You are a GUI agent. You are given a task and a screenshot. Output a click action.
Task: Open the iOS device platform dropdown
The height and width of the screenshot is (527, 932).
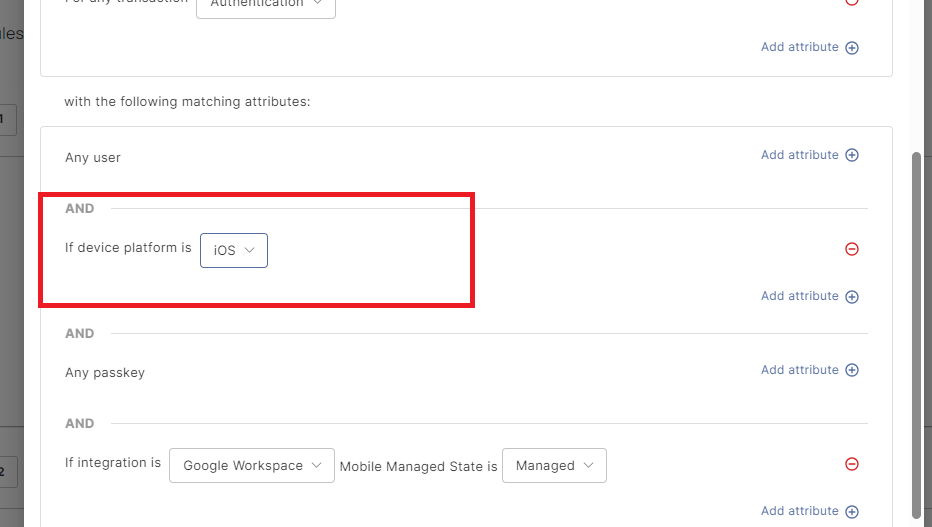(234, 250)
